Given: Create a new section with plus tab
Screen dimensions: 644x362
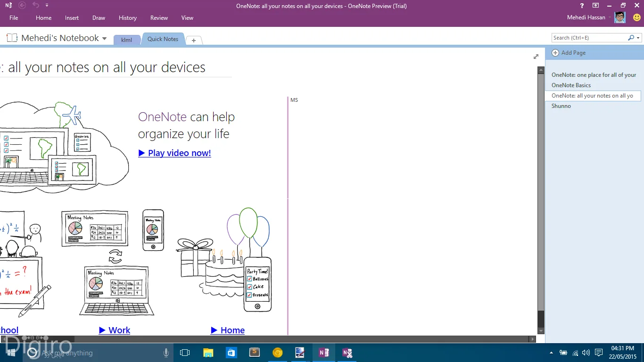Looking at the screenshot, I should point(194,41).
